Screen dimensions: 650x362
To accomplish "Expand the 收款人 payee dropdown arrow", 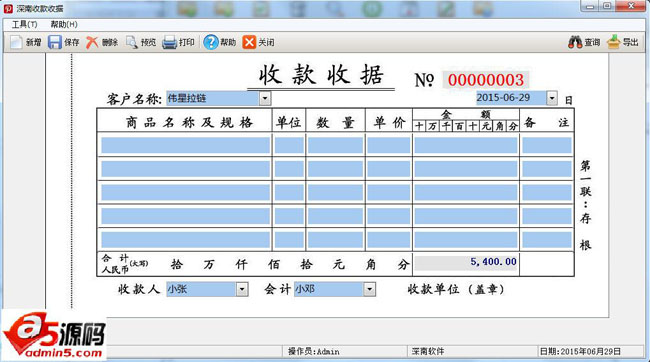I will pyautogui.click(x=242, y=289).
